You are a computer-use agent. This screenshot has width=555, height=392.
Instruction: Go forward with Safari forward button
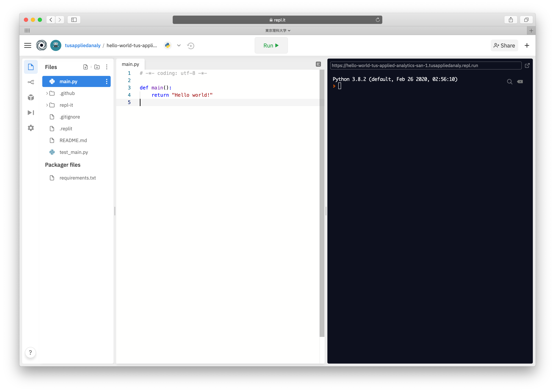click(60, 20)
